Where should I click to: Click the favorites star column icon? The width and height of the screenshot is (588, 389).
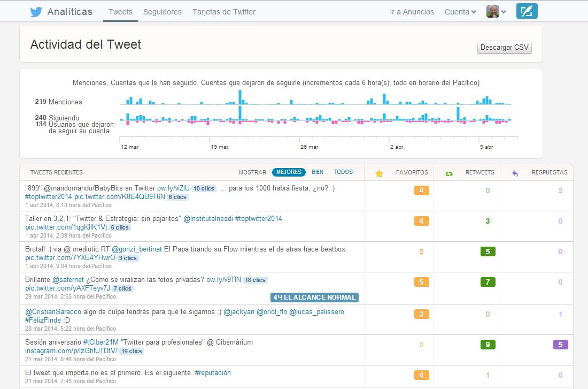[379, 173]
